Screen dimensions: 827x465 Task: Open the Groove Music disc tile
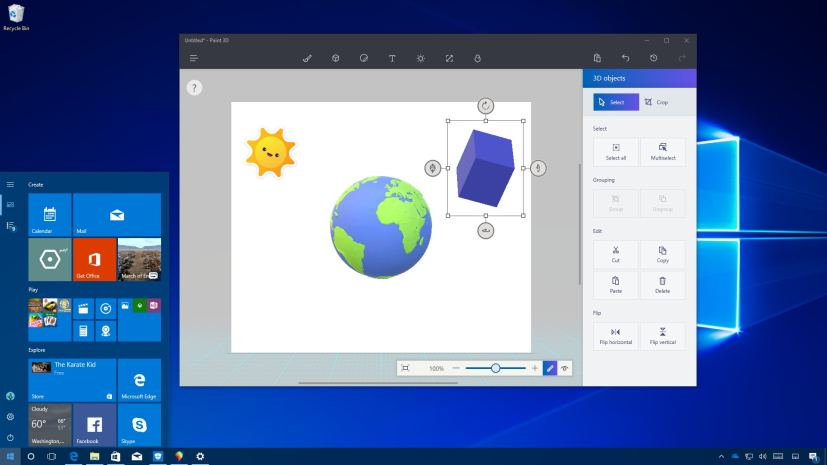(x=105, y=308)
